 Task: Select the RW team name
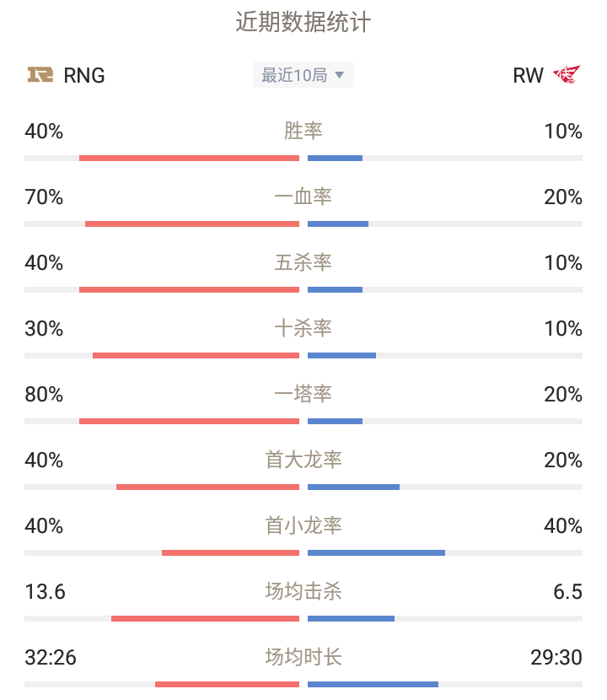click(x=528, y=75)
